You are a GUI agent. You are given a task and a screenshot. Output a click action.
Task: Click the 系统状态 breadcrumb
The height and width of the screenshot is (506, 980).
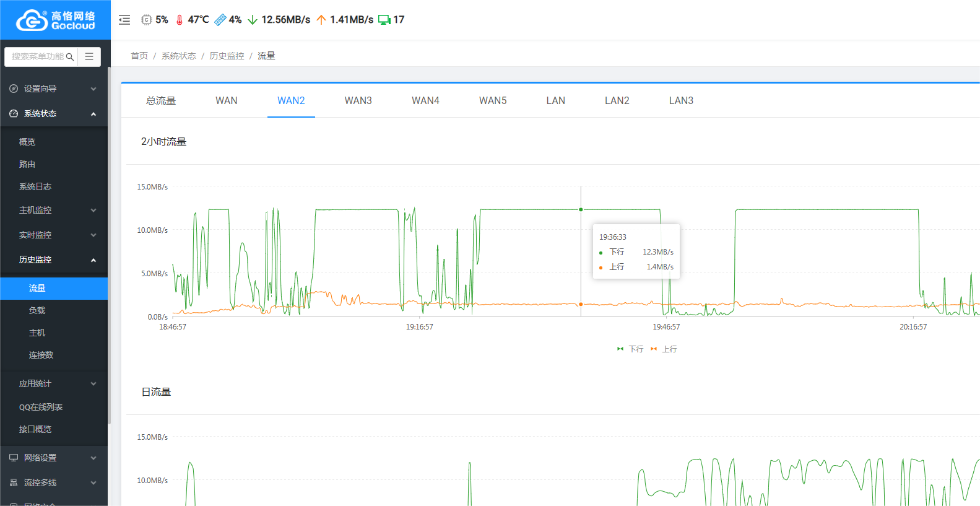[x=179, y=56]
